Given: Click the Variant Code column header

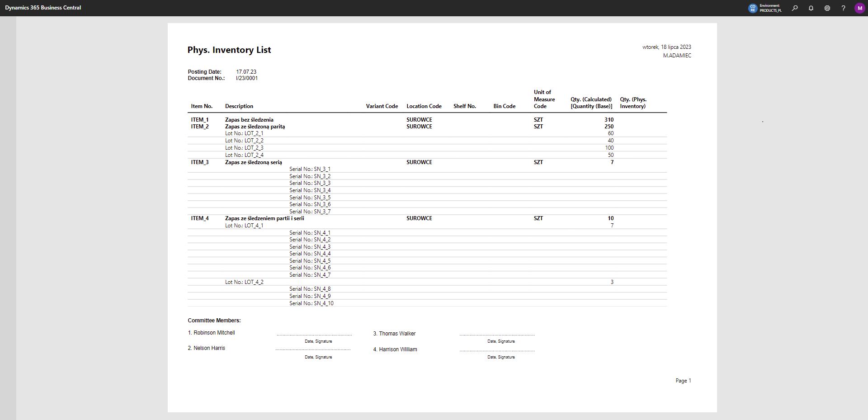Looking at the screenshot, I should [382, 106].
